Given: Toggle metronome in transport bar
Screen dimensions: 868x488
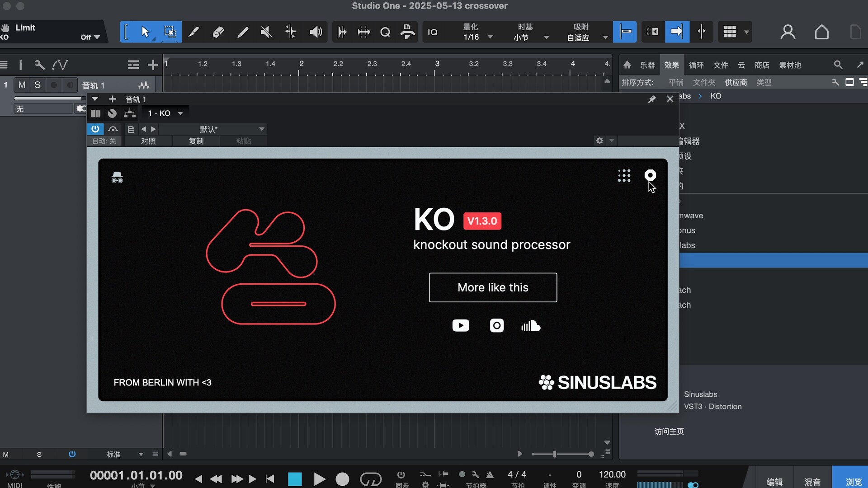Looking at the screenshot, I should click(x=490, y=474).
